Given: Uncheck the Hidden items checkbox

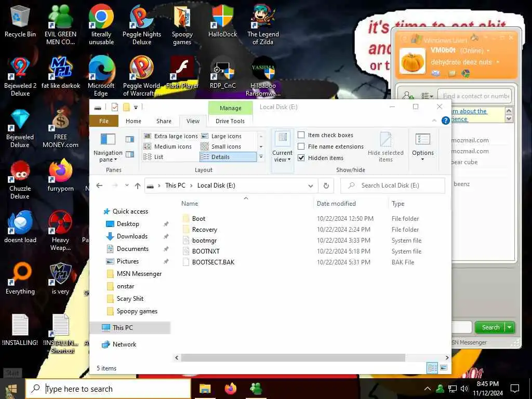Looking at the screenshot, I should click(301, 158).
